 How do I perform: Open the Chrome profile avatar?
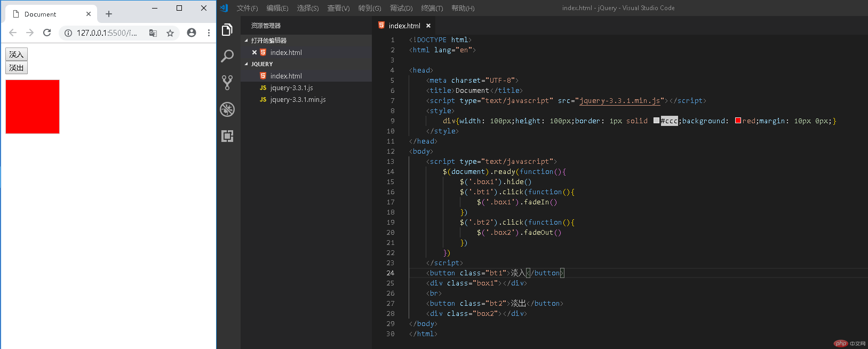tap(192, 33)
